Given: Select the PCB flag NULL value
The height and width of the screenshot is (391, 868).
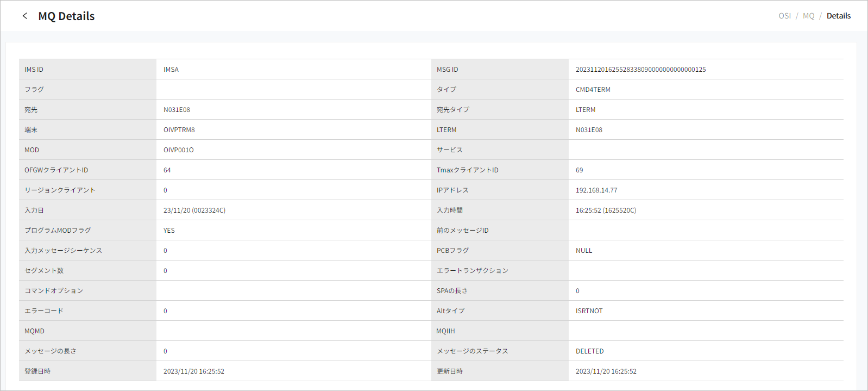Looking at the screenshot, I should (584, 251).
